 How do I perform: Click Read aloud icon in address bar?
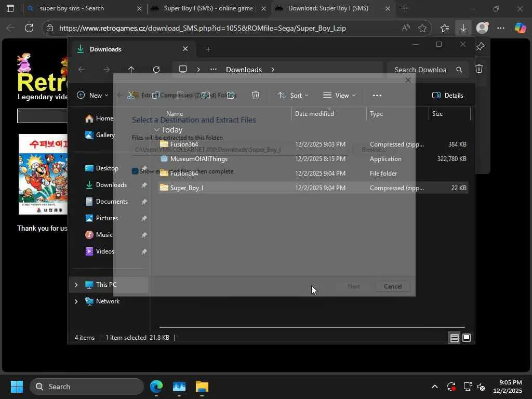406,28
